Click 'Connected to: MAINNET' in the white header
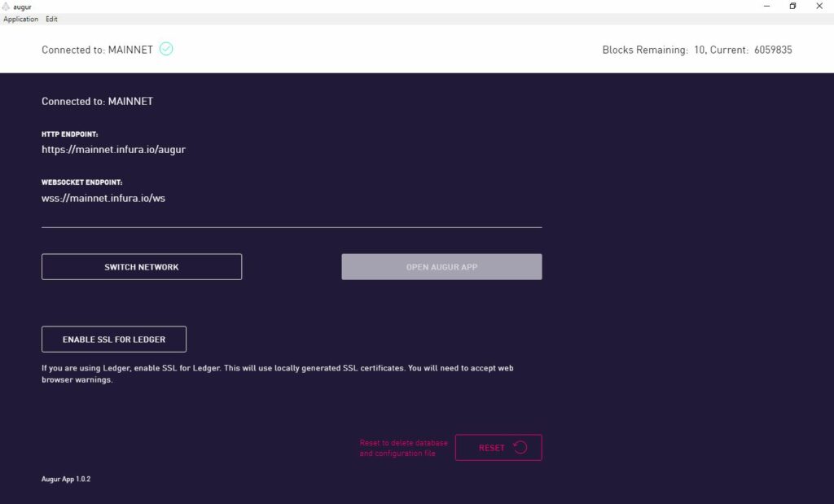 click(98, 50)
